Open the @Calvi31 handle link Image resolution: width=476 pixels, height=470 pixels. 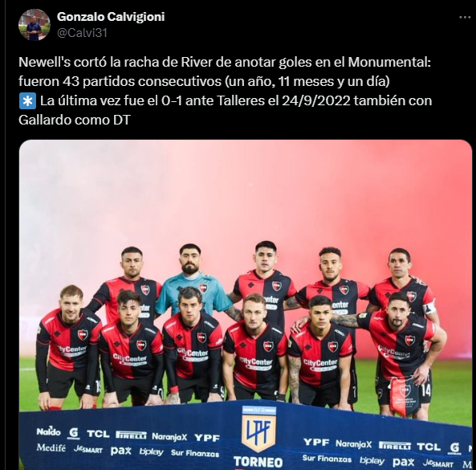(82, 32)
